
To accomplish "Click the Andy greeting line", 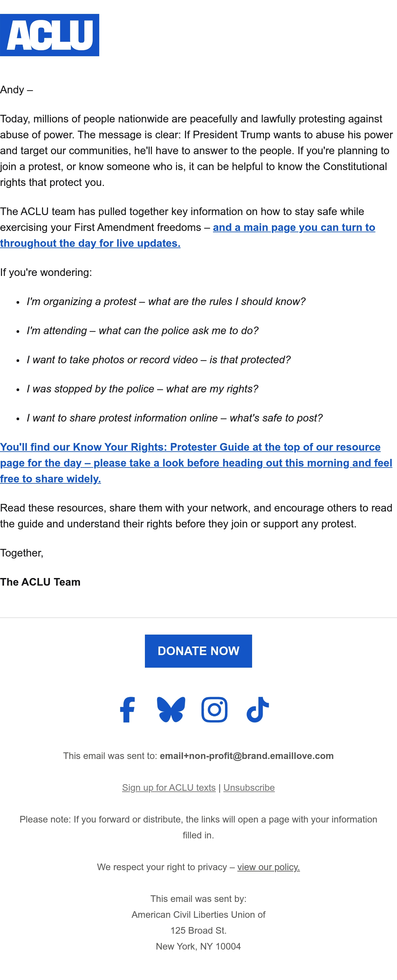I will pyautogui.click(x=16, y=90).
